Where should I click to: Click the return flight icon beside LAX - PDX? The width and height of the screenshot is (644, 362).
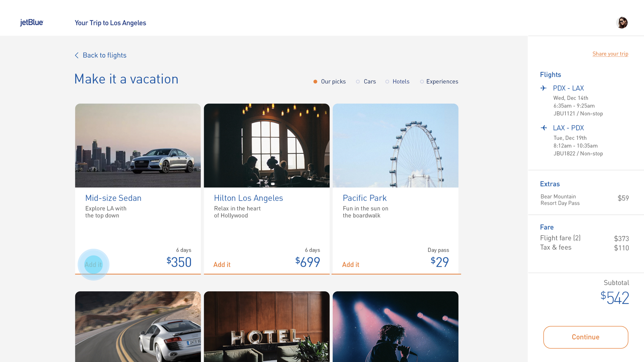(544, 128)
